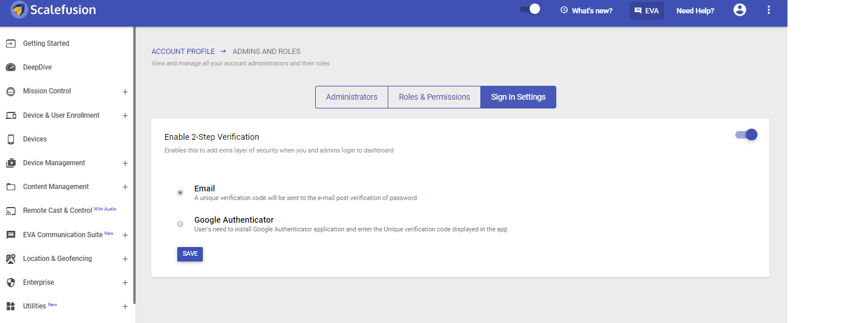The height and width of the screenshot is (323, 868).
Task: Open What's new link
Action: [592, 10]
